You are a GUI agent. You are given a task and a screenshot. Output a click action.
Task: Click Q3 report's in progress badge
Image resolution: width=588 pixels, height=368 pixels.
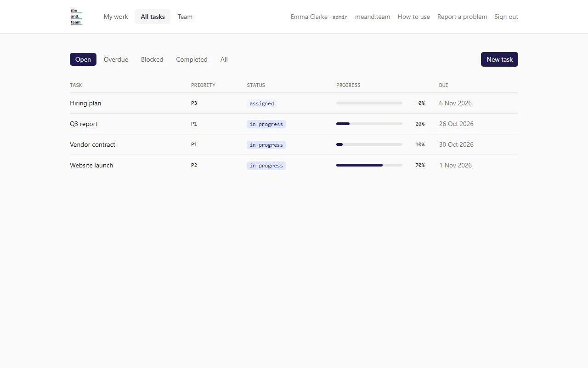pyautogui.click(x=266, y=124)
